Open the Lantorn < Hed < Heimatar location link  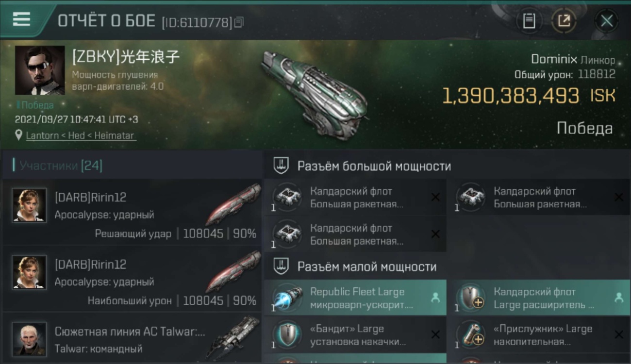coord(81,135)
